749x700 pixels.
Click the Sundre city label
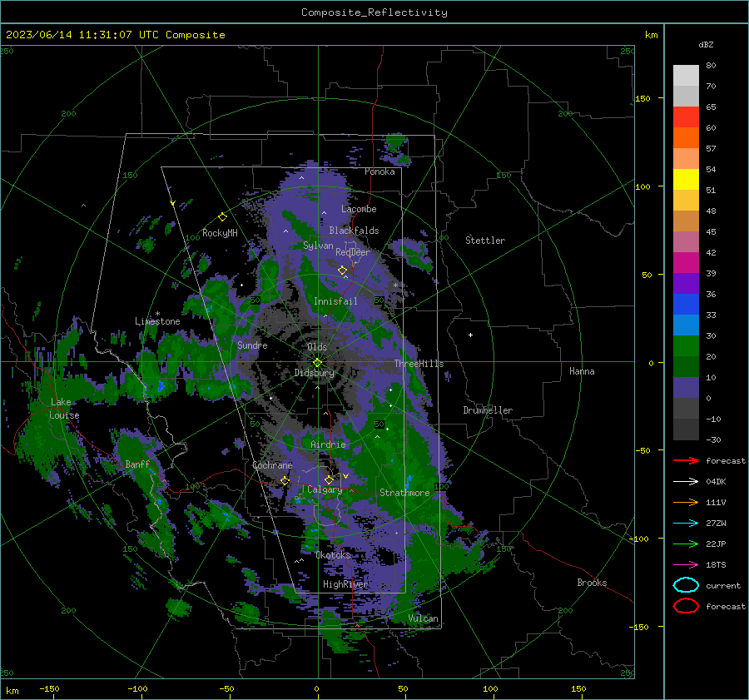[252, 345]
